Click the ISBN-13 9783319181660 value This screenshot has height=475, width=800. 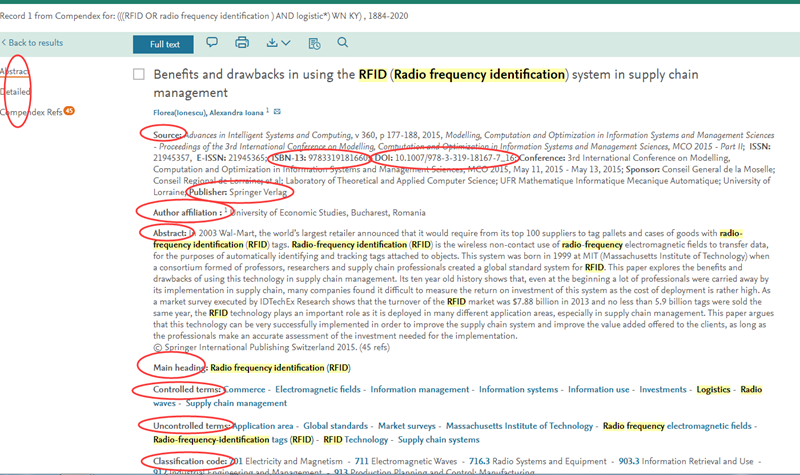pos(337,158)
